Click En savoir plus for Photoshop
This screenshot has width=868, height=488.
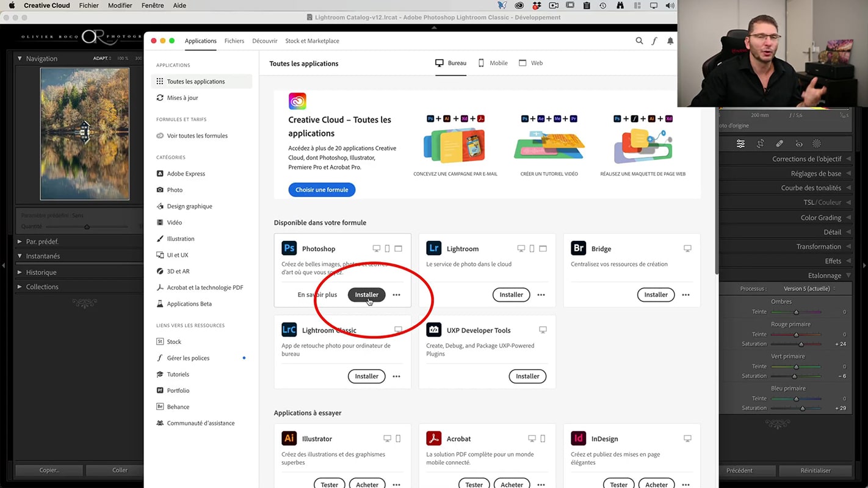pyautogui.click(x=317, y=295)
